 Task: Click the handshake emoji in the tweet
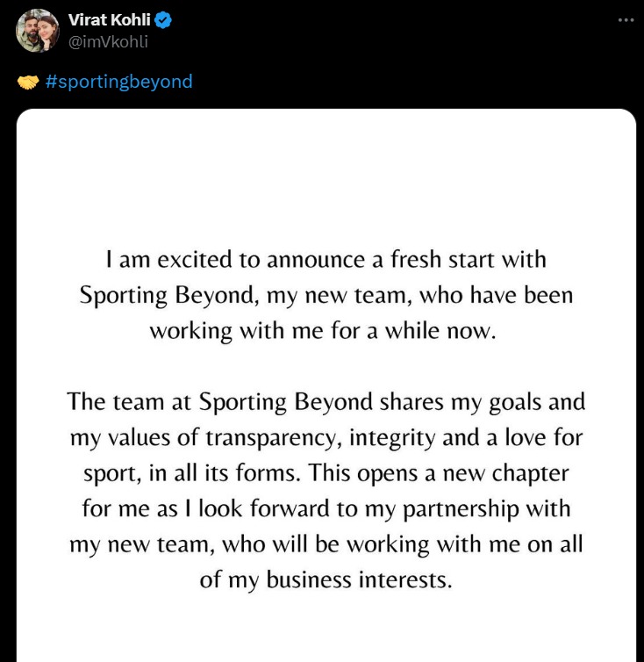coord(28,82)
